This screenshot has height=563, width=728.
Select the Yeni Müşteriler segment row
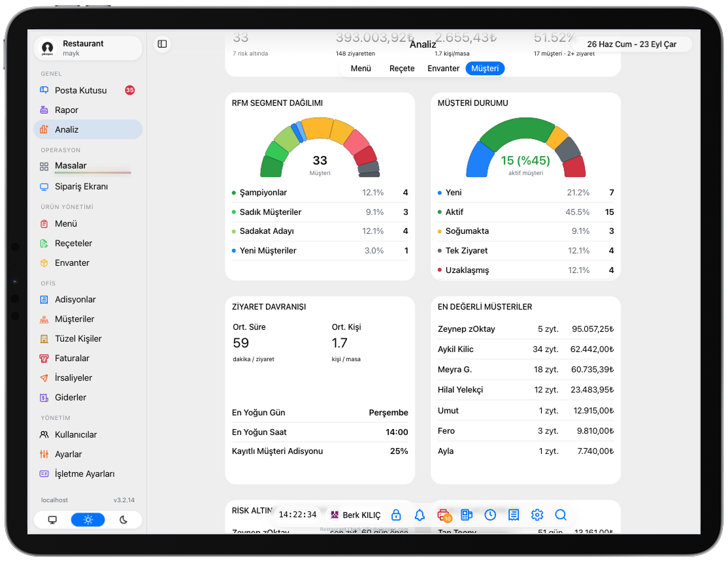pos(320,251)
